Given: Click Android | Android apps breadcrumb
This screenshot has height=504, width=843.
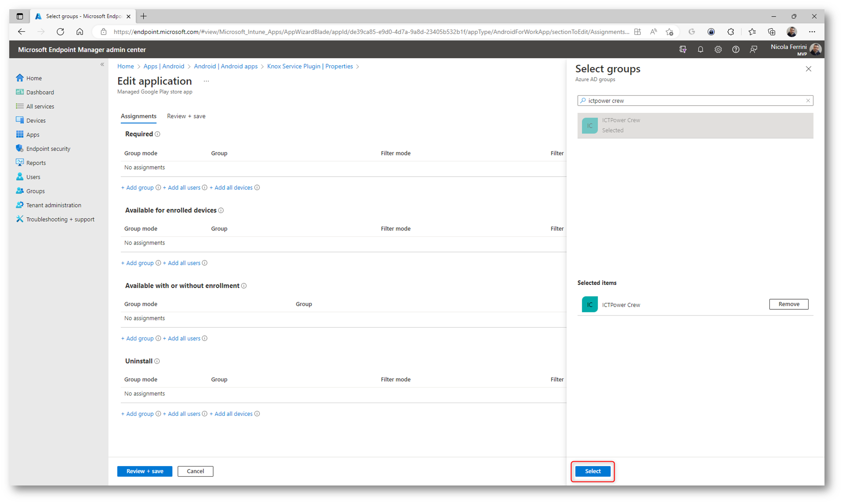Looking at the screenshot, I should coord(226,66).
